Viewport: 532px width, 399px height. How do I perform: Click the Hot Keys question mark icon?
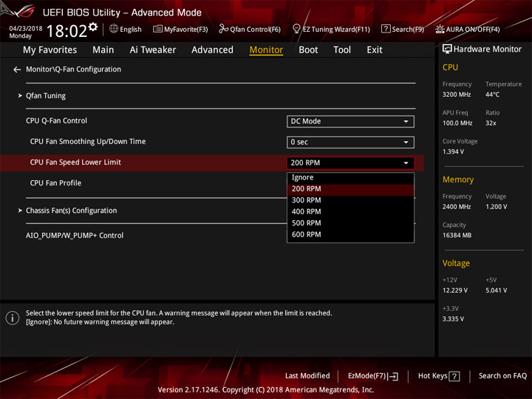(x=454, y=376)
